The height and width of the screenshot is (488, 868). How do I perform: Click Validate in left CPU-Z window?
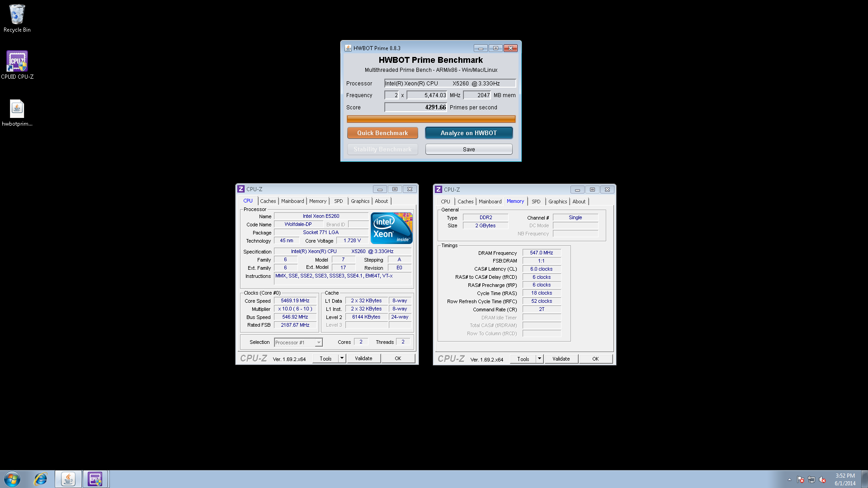pos(363,358)
